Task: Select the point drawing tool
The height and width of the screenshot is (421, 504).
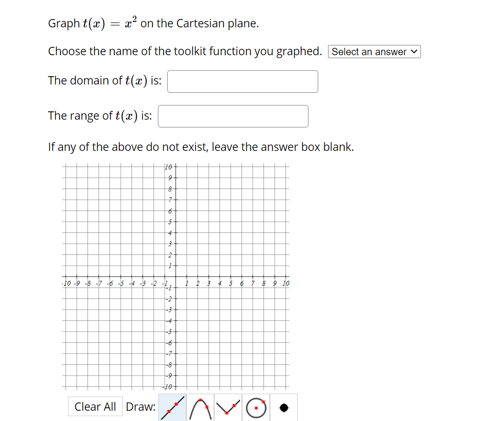Action: click(x=284, y=407)
